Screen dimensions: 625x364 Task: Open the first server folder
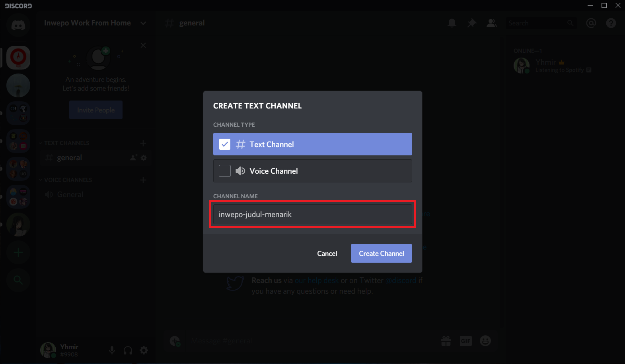18,113
